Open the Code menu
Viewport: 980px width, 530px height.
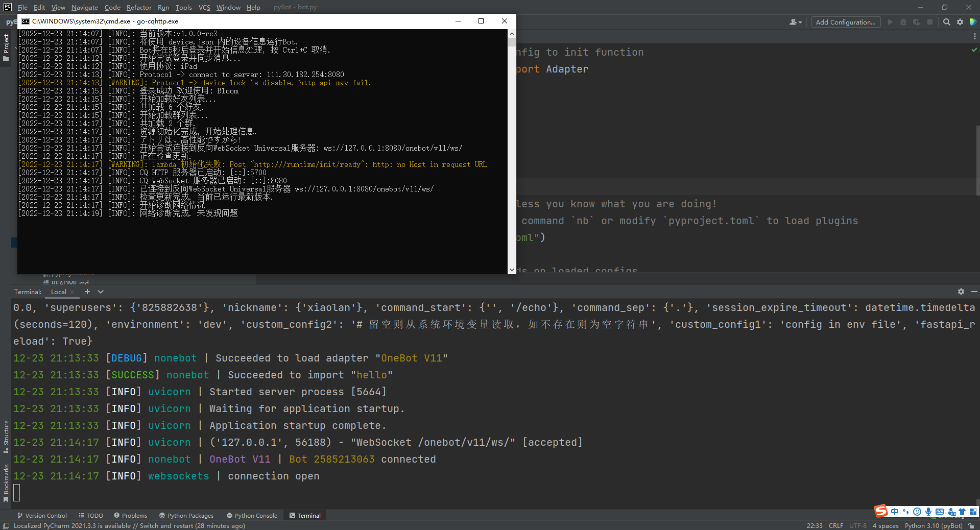[x=112, y=7]
